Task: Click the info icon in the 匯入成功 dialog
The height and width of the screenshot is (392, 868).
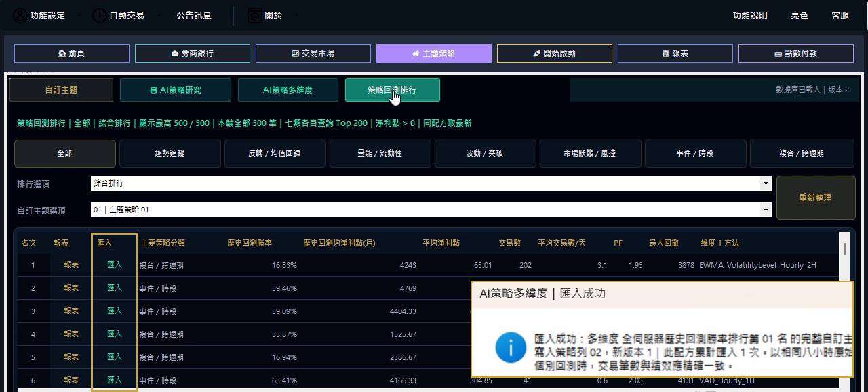Action: coord(511,347)
